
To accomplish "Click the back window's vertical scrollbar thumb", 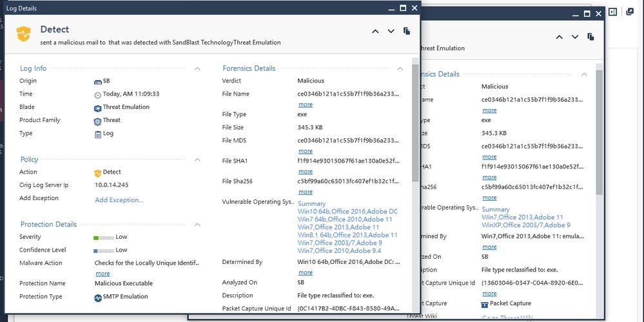I will pos(600,132).
